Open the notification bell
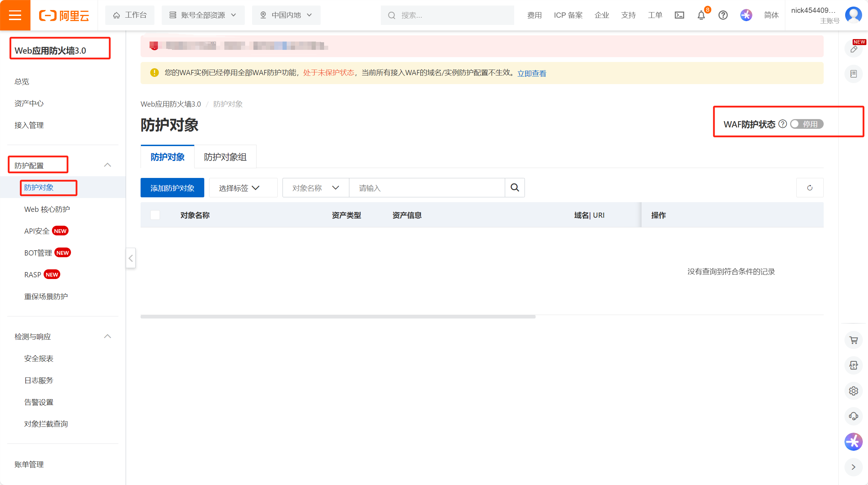This screenshot has height=485, width=868. (x=701, y=15)
